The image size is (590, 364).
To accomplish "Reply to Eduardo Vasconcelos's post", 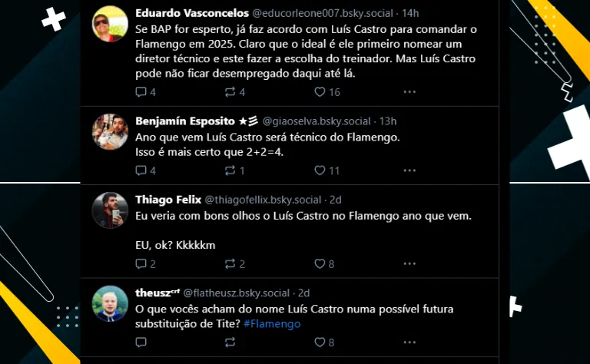I will click(141, 92).
